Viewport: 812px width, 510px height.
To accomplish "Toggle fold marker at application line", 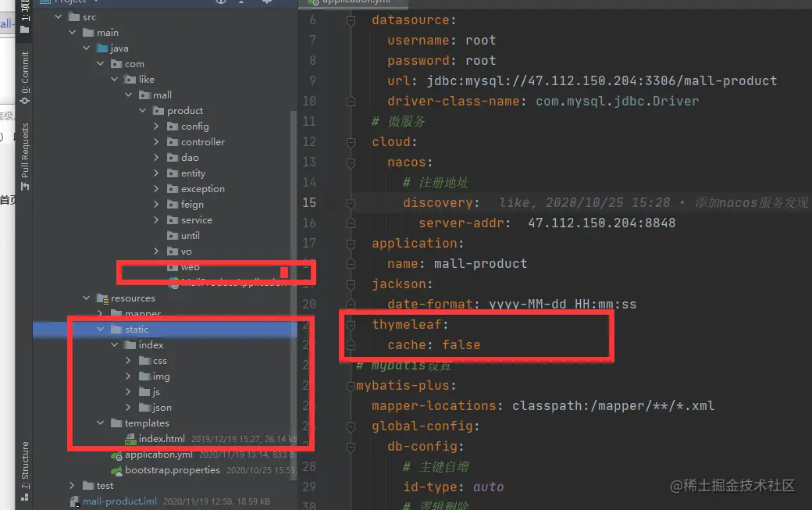I will click(351, 244).
